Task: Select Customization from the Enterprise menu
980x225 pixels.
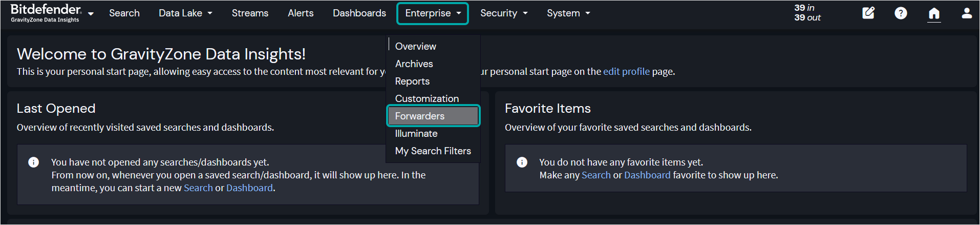Action: 433,98
